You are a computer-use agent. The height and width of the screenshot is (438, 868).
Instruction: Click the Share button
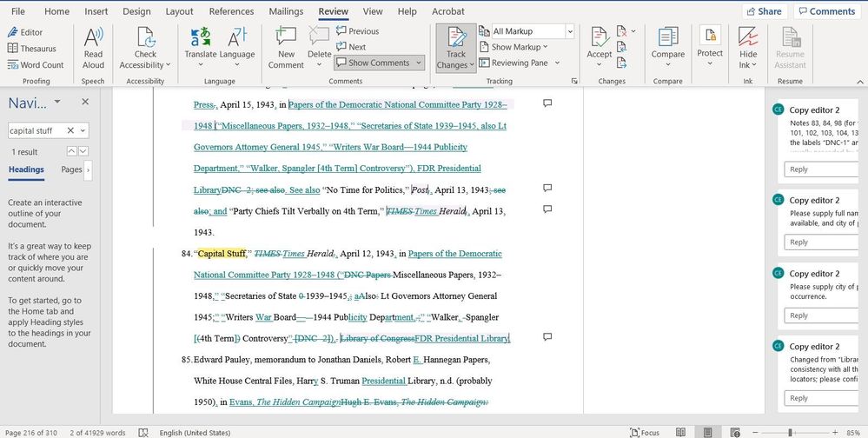(x=764, y=11)
